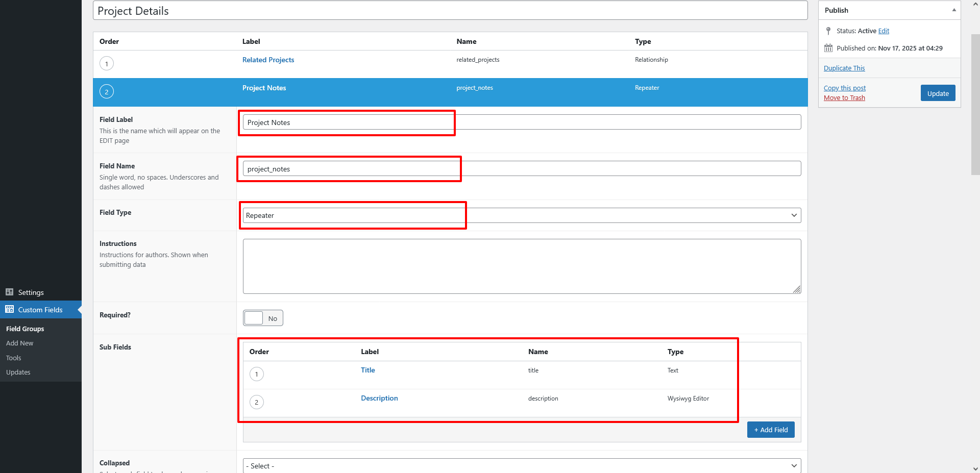Open the Field Type dropdown
980x473 pixels.
click(522, 215)
